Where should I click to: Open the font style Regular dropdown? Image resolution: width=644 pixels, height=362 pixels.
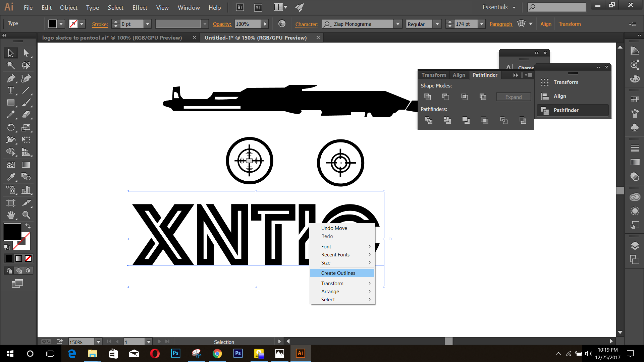[x=437, y=24]
